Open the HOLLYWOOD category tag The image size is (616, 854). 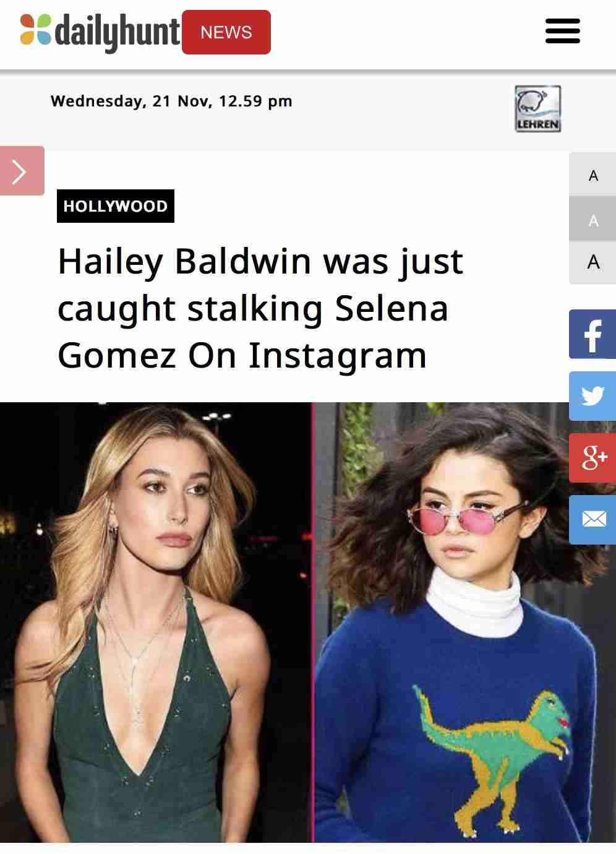[x=116, y=206]
